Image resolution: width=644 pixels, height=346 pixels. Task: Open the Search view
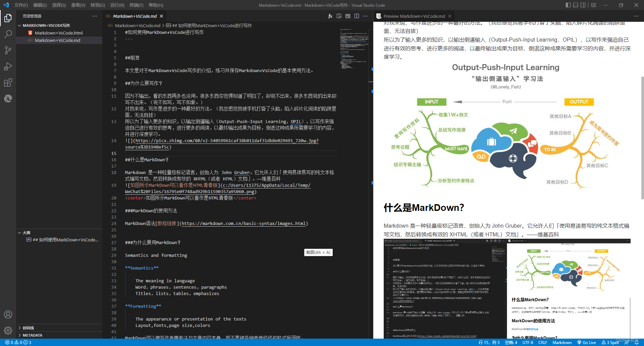[x=8, y=34]
